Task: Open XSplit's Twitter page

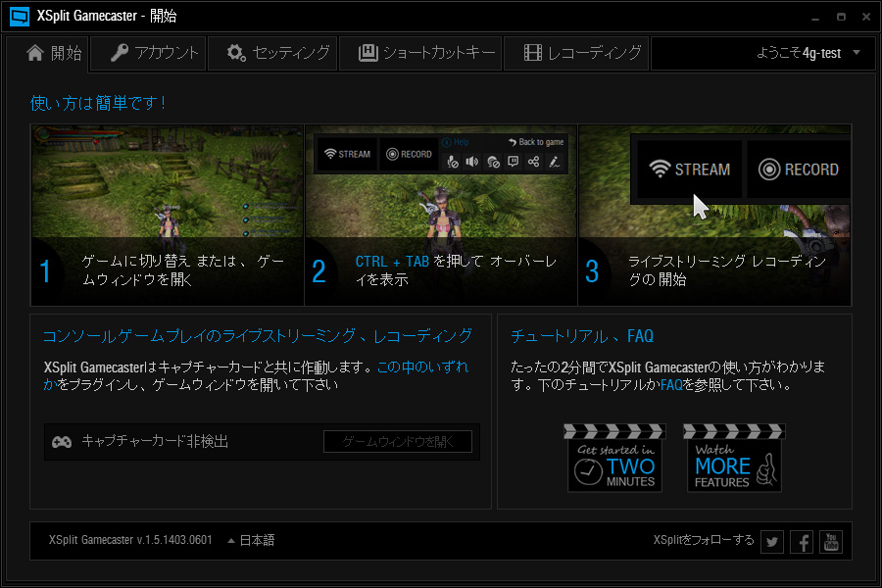Action: tap(772, 542)
